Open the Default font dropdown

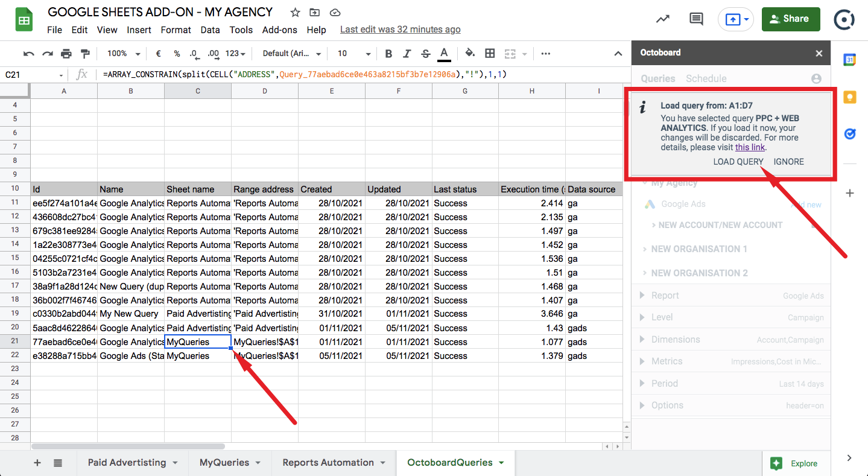pos(292,54)
